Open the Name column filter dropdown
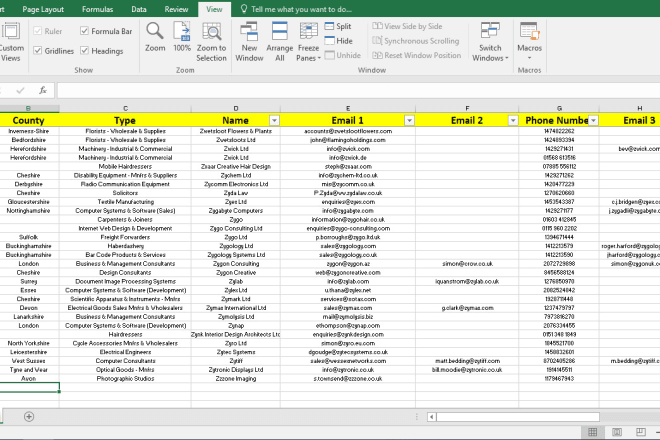The height and width of the screenshot is (440, 660). 274,121
